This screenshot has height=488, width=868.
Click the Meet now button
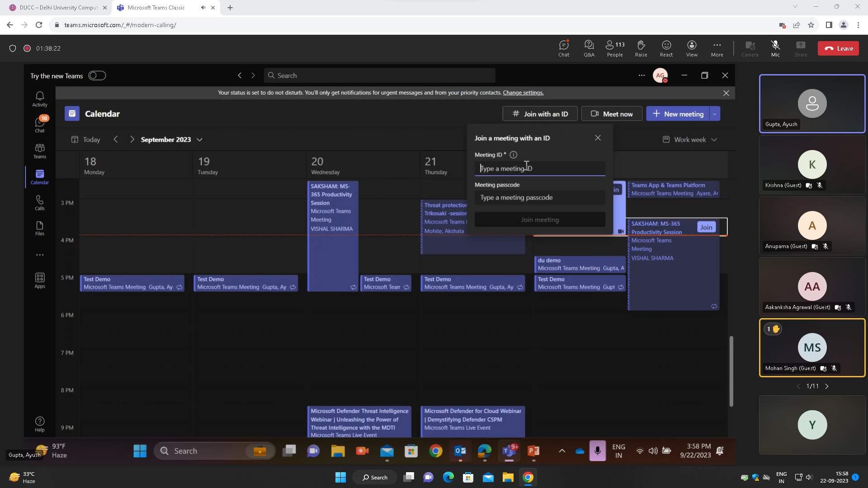[611, 114]
